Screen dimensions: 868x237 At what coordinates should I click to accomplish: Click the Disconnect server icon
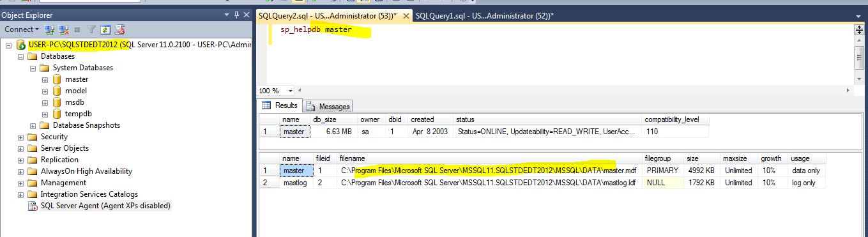click(64, 29)
